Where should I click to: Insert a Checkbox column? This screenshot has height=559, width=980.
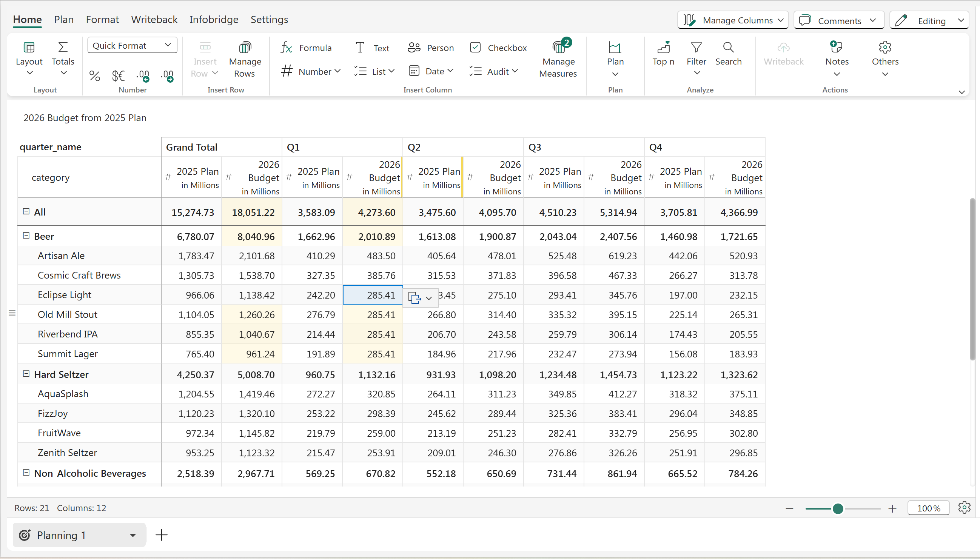(x=498, y=48)
